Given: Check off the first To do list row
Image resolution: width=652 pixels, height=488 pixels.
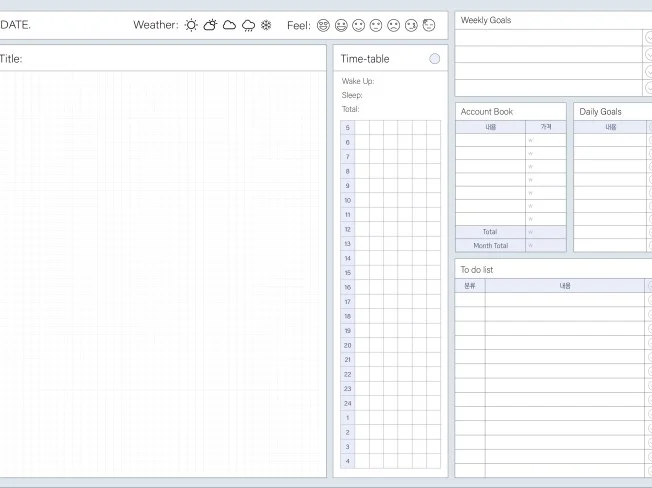Looking at the screenshot, I should point(648,300).
